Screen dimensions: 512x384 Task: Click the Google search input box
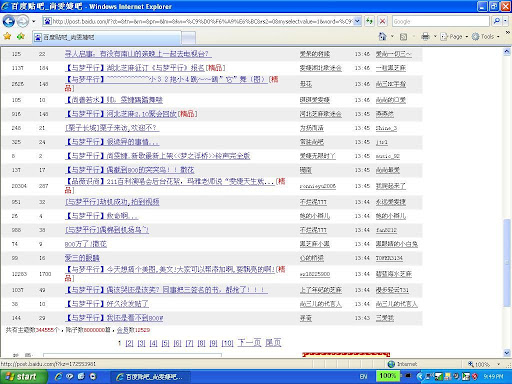tap(441, 21)
